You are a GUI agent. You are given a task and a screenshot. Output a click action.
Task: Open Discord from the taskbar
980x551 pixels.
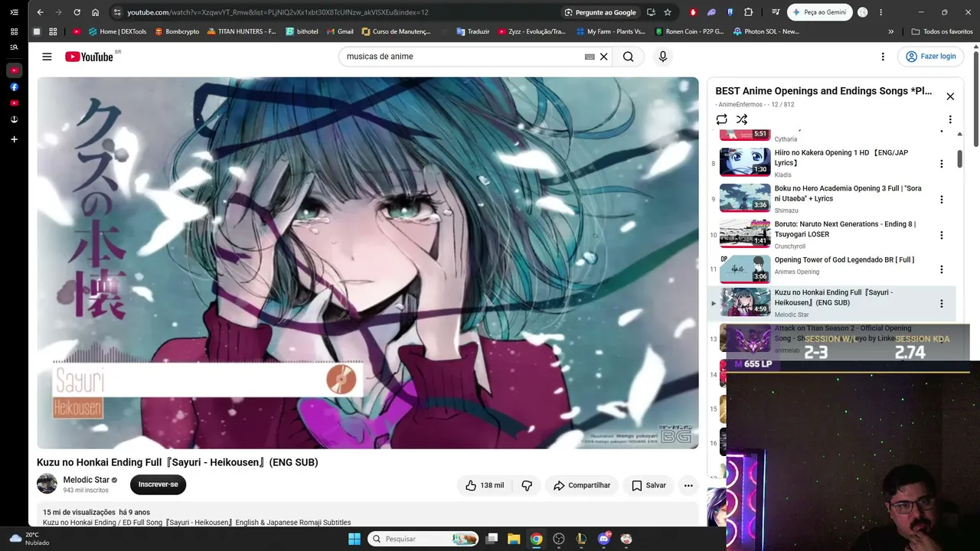point(604,539)
